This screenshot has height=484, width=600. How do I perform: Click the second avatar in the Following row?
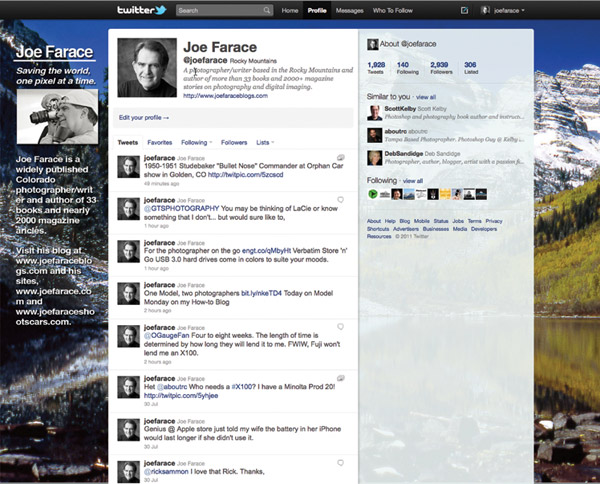pyautogui.click(x=385, y=194)
